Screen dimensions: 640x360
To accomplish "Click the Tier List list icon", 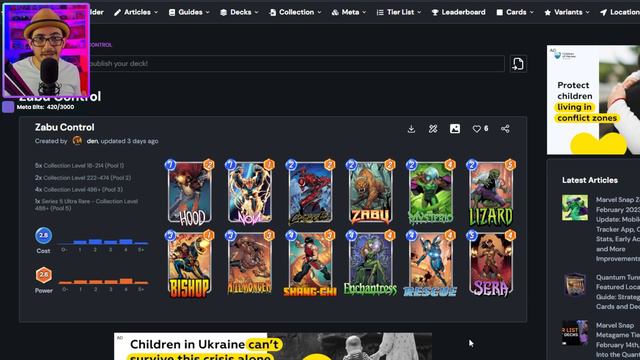I will point(380,13).
